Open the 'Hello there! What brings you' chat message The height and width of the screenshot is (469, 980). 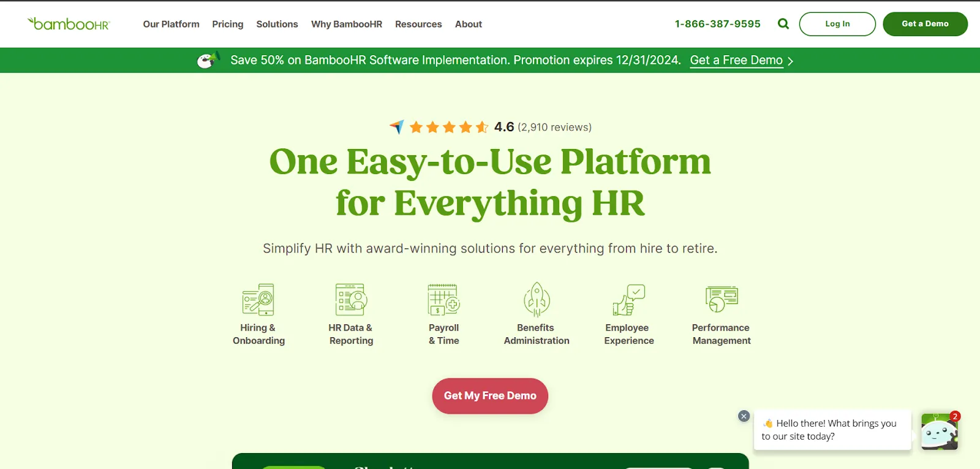tap(832, 430)
